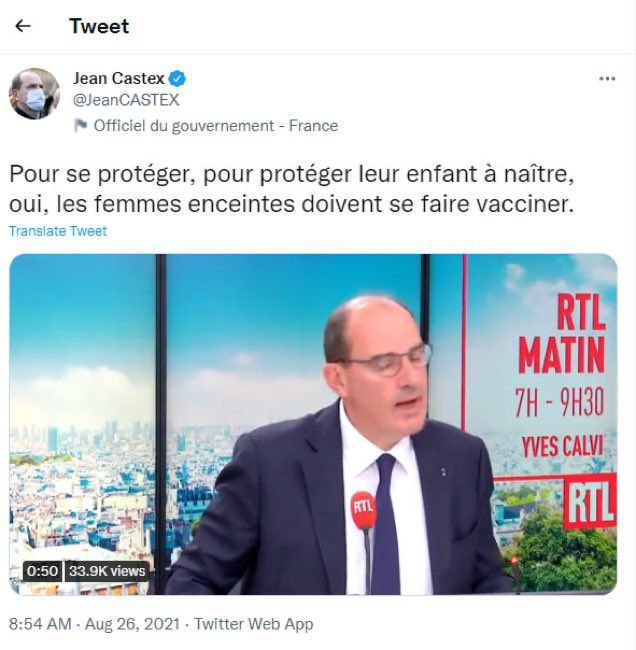
Task: Open the @JeanCASTEX handle link
Action: click(126, 100)
